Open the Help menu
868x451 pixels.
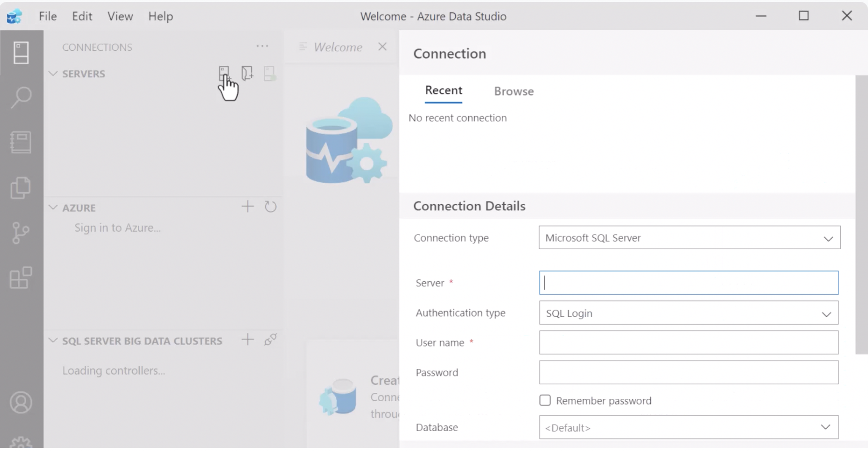click(161, 16)
